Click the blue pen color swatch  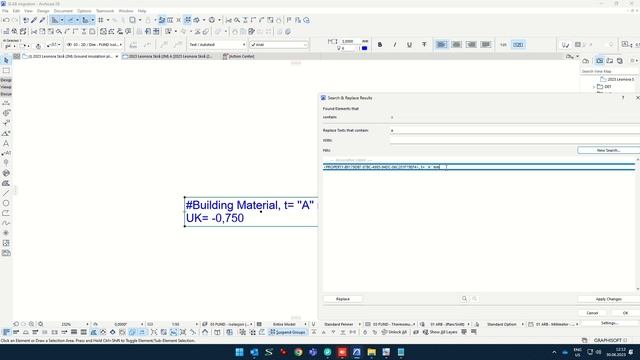(364, 48)
